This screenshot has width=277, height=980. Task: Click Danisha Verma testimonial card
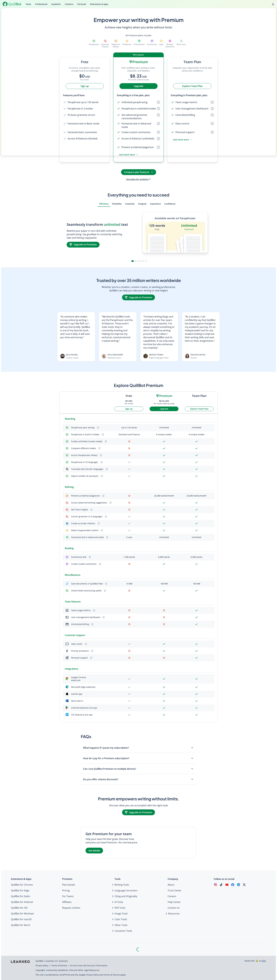coord(201,337)
